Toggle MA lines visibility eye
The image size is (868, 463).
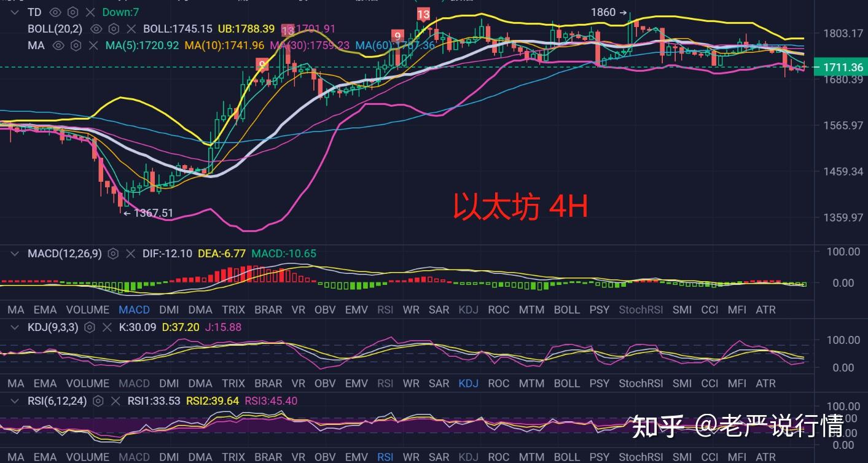pos(58,45)
